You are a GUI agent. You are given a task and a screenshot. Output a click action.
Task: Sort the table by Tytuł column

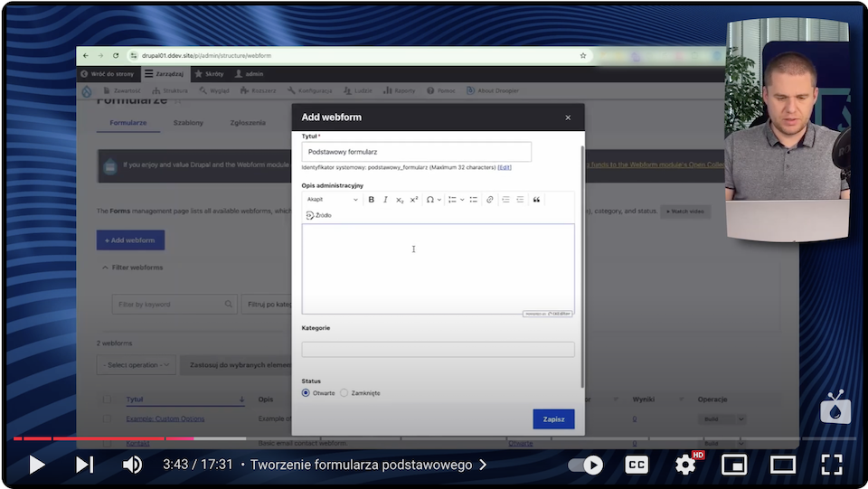point(135,400)
